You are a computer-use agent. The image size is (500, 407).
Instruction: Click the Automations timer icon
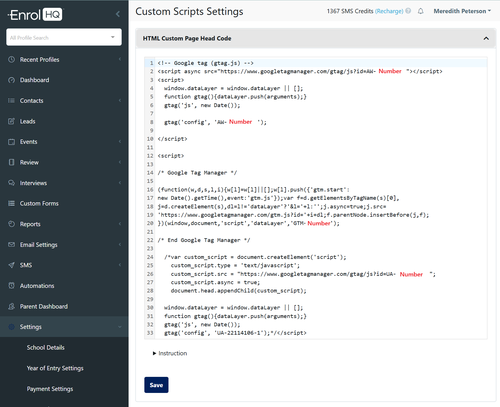(12, 286)
